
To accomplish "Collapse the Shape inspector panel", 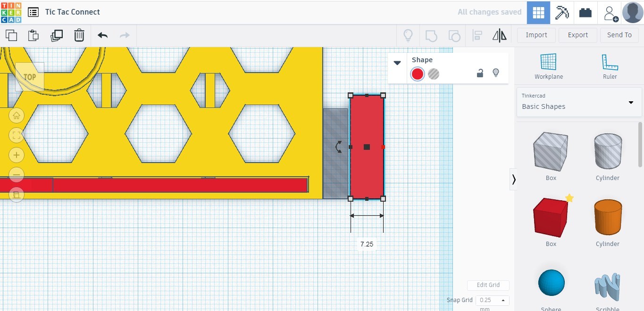I will [397, 63].
